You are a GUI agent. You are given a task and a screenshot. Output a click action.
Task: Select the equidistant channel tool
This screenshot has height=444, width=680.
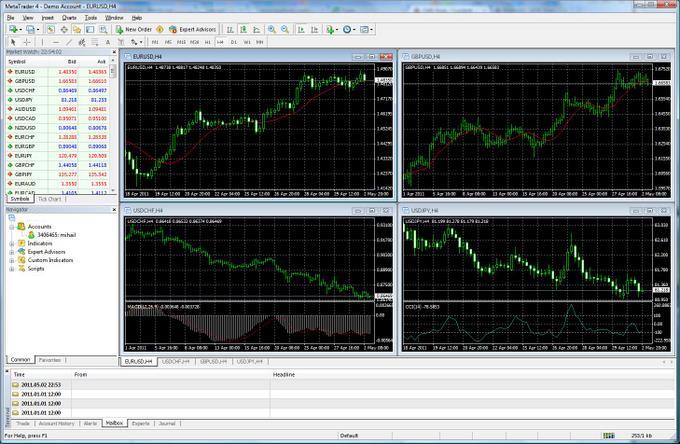coord(82,42)
